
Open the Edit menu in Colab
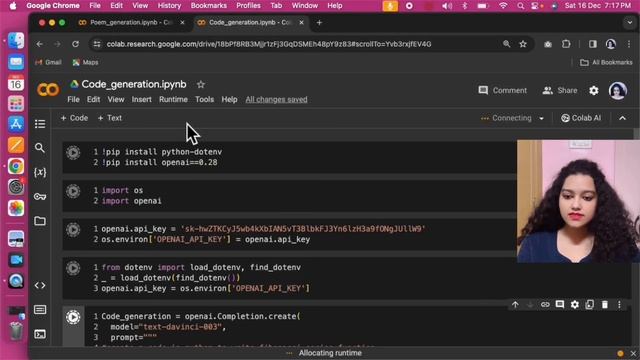click(x=93, y=100)
